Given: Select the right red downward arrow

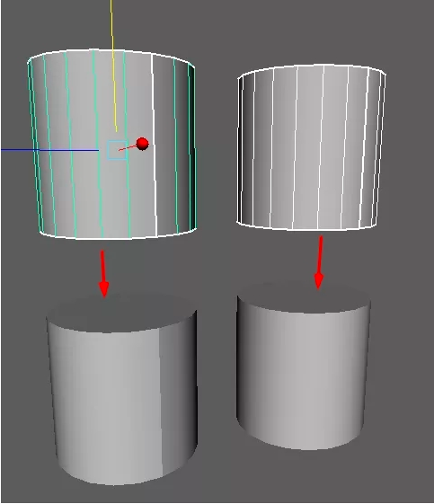Looking at the screenshot, I should pyautogui.click(x=319, y=262).
